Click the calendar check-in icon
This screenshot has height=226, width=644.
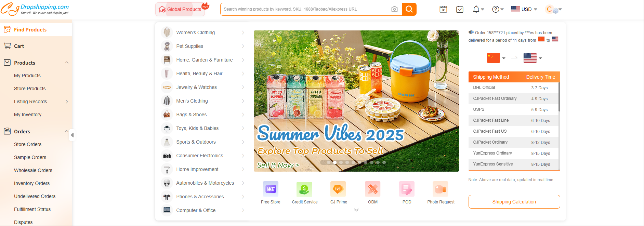460,9
